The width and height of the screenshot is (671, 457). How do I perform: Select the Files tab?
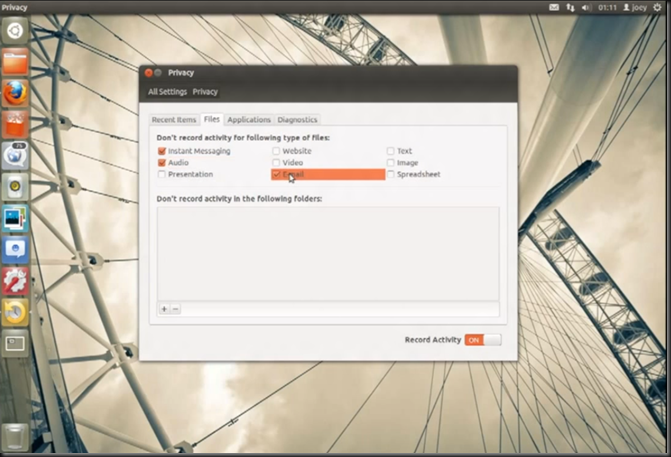pyautogui.click(x=212, y=119)
